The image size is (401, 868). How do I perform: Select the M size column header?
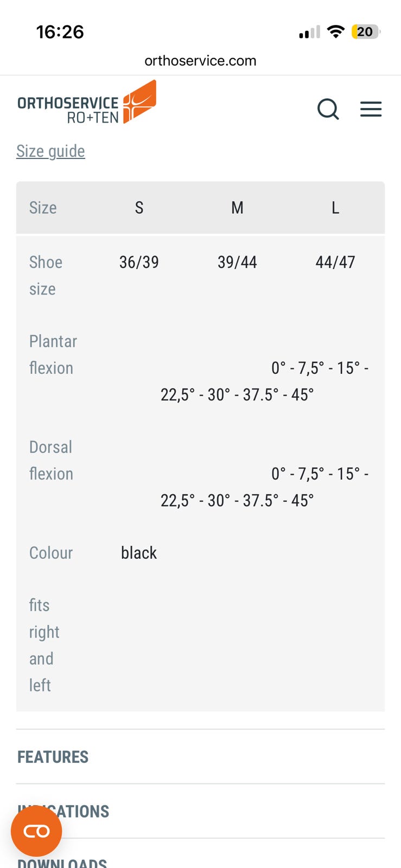click(237, 208)
